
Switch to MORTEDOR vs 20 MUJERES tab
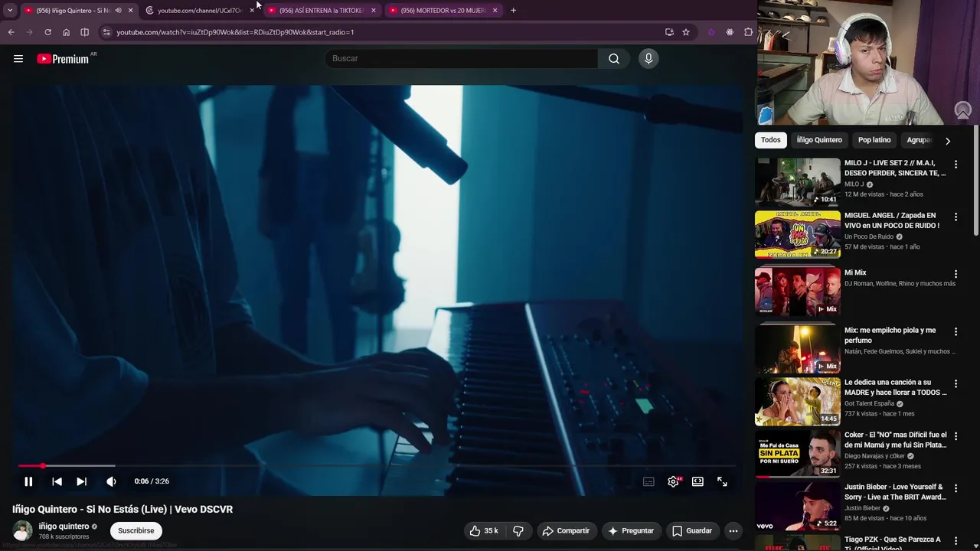[443, 10]
